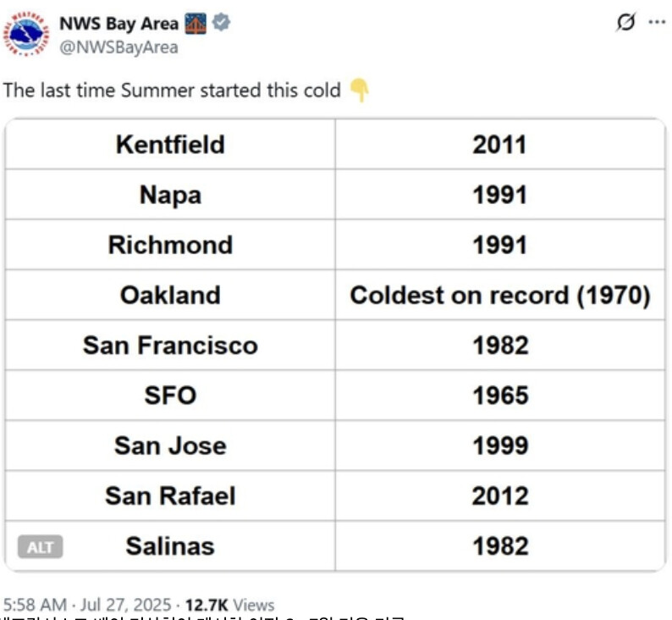Open the @NWSBayArea handle link
This screenshot has height=620, width=672.
[x=118, y=47]
